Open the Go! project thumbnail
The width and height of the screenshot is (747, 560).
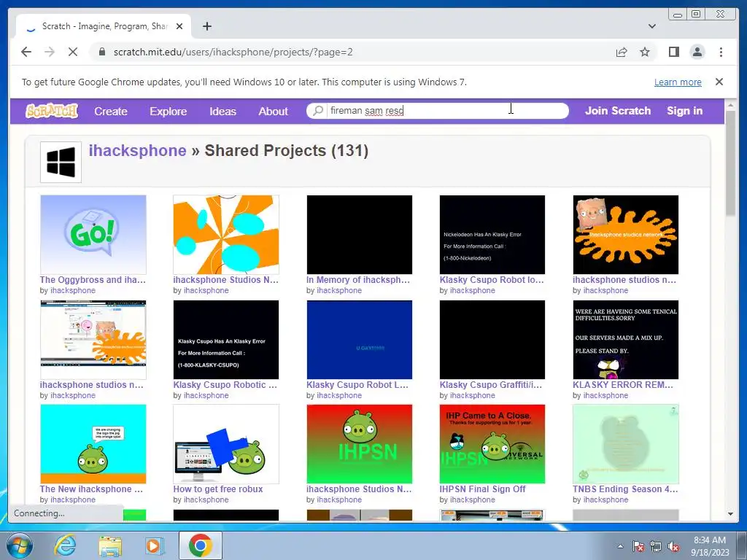93,234
